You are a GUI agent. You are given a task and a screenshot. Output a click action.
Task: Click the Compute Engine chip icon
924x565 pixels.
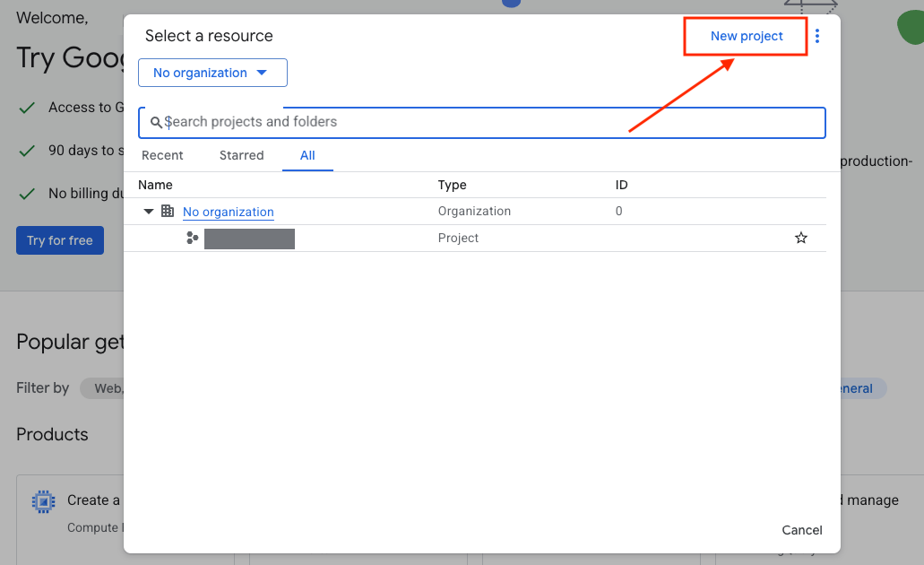click(43, 501)
